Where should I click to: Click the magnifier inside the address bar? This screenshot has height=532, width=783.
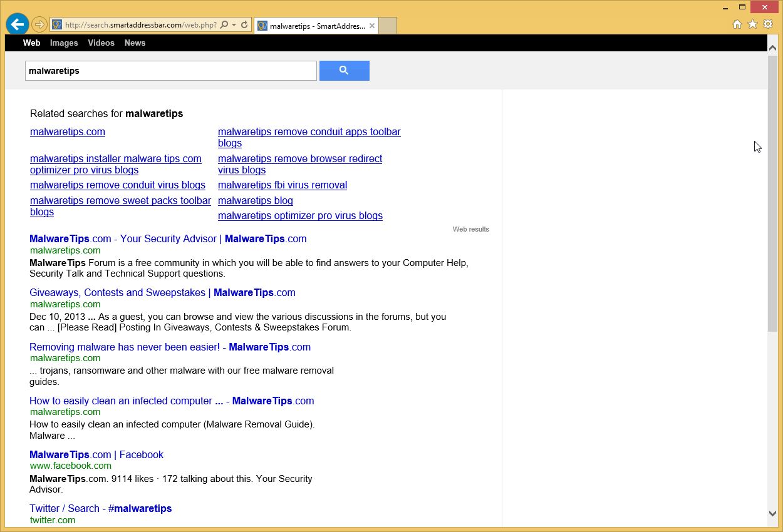(222, 24)
